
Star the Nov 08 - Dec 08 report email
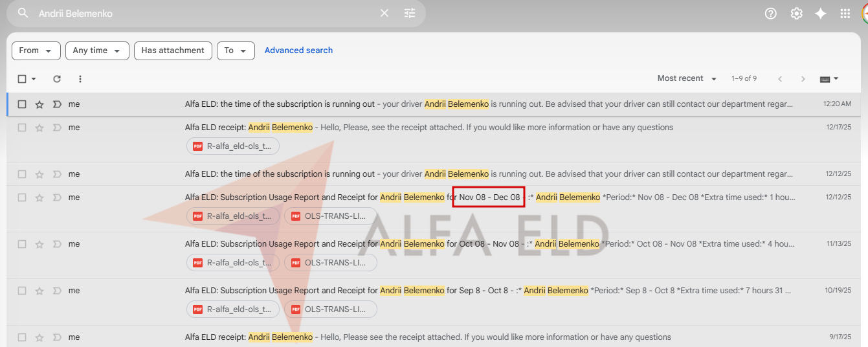(39, 197)
